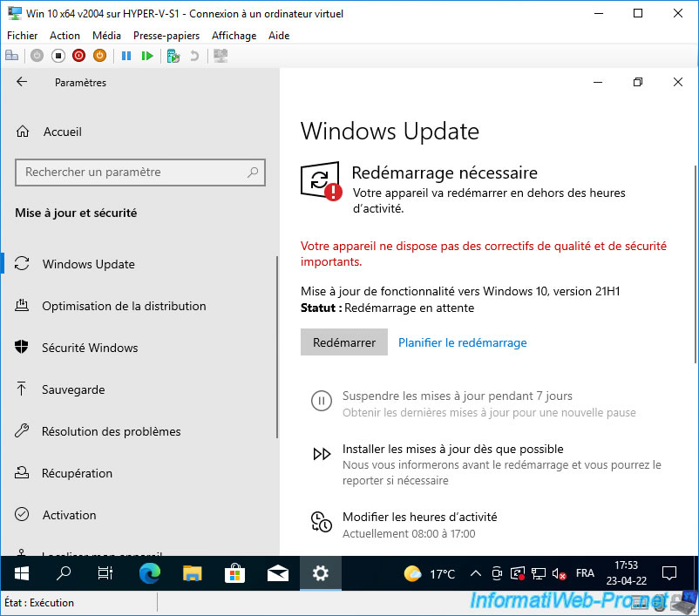The width and height of the screenshot is (699, 616).
Task: Click Planifier le redémarrage link
Action: click(462, 342)
